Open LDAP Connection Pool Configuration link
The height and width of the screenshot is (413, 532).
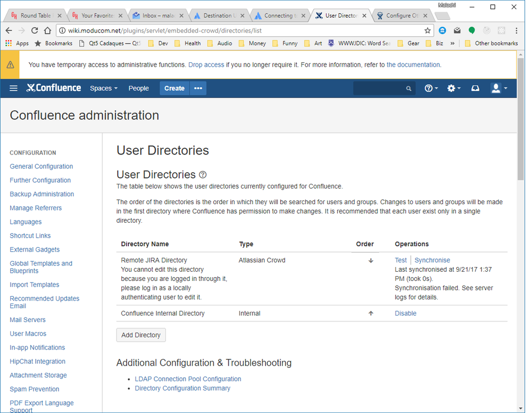pyautogui.click(x=188, y=379)
